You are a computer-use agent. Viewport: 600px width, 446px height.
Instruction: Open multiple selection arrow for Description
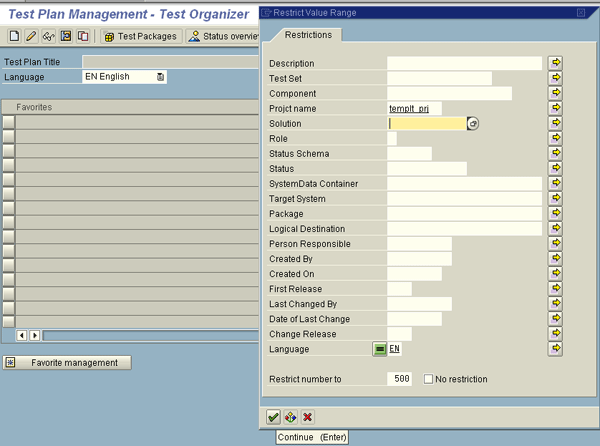coord(556,63)
